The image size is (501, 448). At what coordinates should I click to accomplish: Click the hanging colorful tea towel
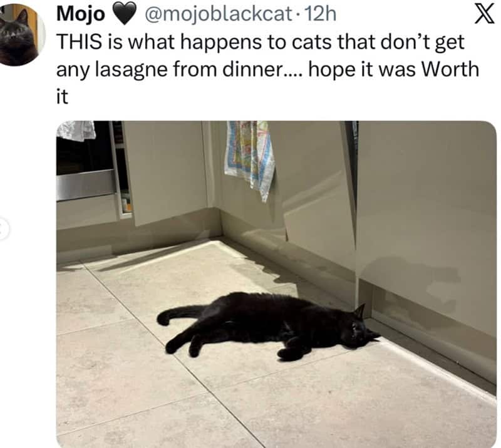(250, 160)
